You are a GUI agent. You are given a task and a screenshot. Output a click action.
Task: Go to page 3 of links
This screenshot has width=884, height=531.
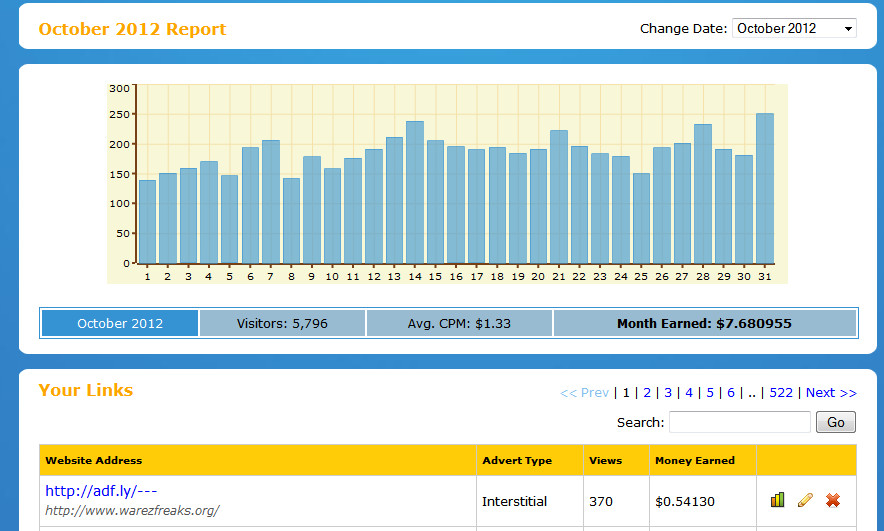coord(668,393)
